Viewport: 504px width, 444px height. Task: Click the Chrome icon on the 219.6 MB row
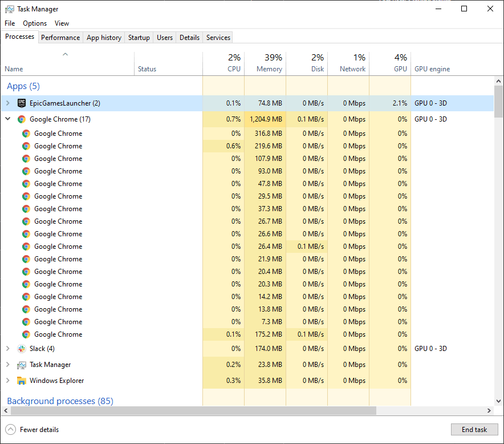coord(26,146)
